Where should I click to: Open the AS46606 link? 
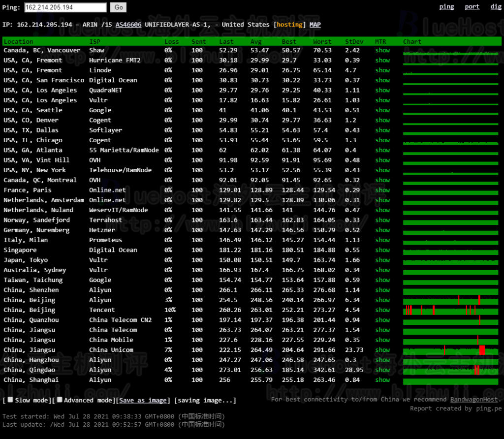(x=128, y=25)
